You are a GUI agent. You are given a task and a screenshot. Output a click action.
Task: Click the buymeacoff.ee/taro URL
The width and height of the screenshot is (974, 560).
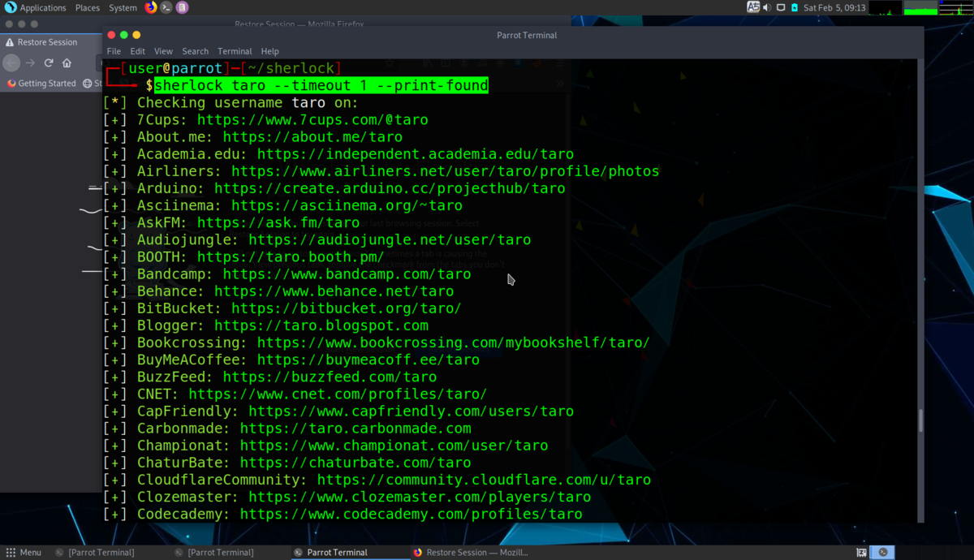pos(368,360)
